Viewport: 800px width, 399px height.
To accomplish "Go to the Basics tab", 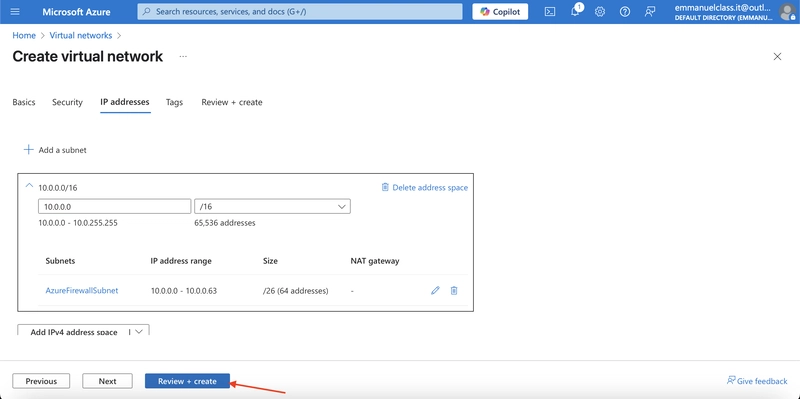I will click(24, 102).
